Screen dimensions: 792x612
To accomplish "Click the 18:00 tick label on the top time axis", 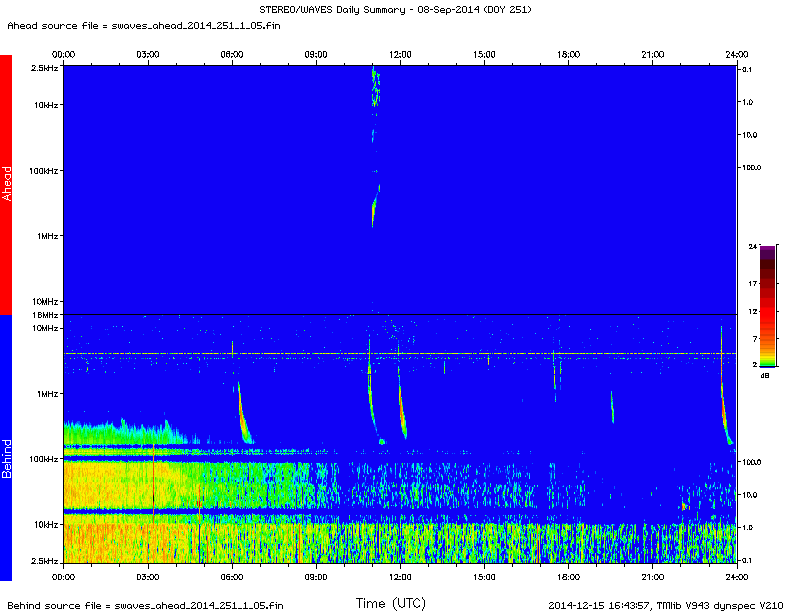I will 568,55.
